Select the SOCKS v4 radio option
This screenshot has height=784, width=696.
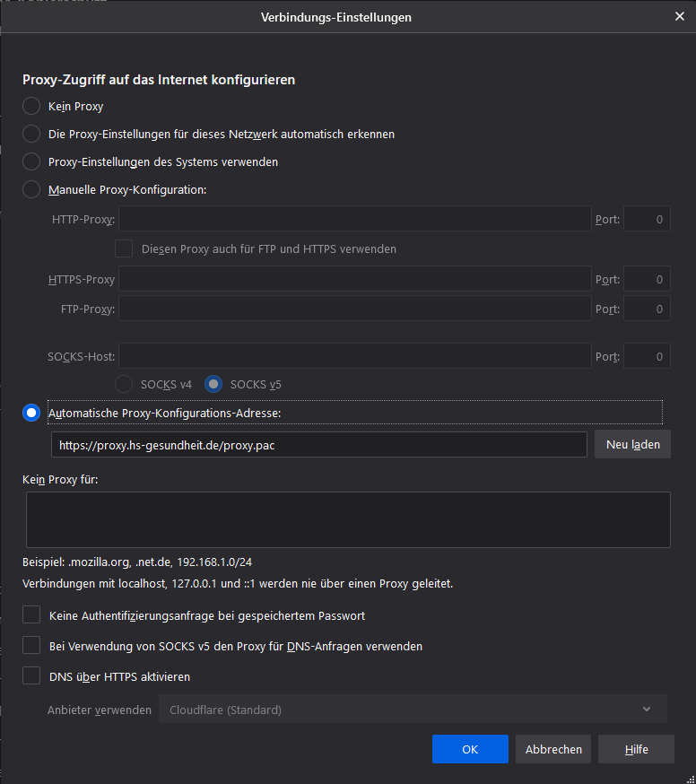(125, 384)
